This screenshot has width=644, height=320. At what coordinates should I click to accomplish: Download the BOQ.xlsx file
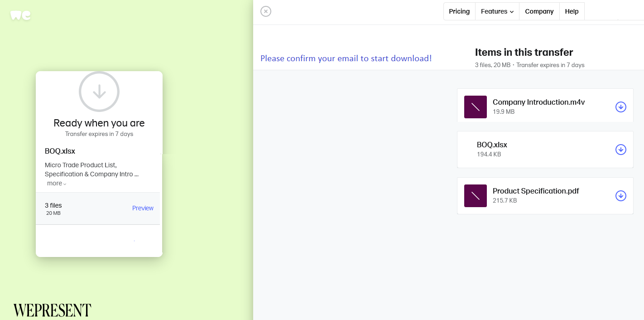click(x=620, y=150)
